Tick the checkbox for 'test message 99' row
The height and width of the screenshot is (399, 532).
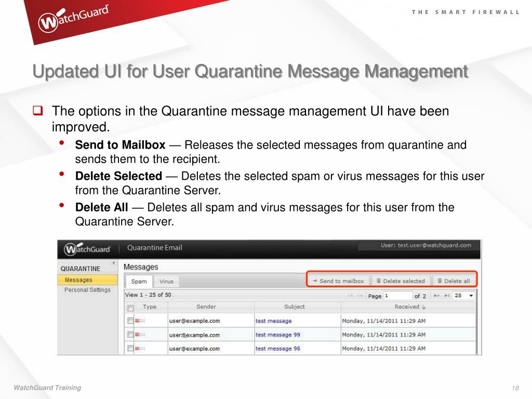pyautogui.click(x=130, y=335)
